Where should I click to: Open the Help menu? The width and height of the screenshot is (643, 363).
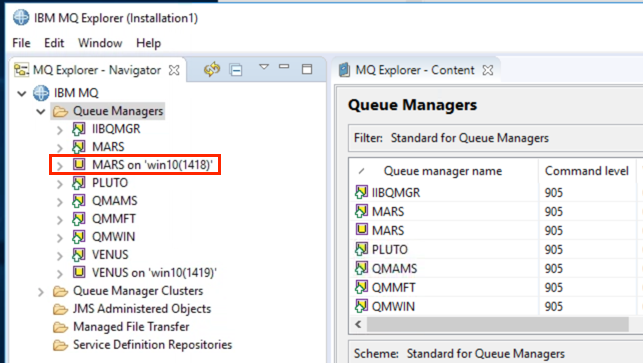click(x=148, y=43)
